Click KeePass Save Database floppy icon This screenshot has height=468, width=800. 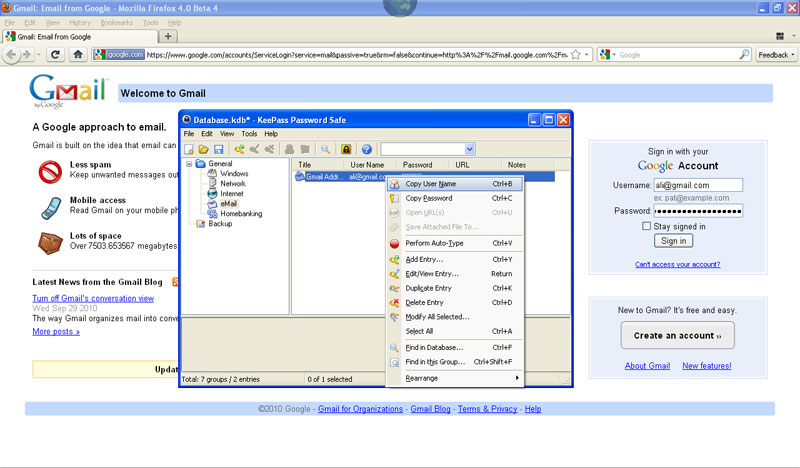point(218,149)
